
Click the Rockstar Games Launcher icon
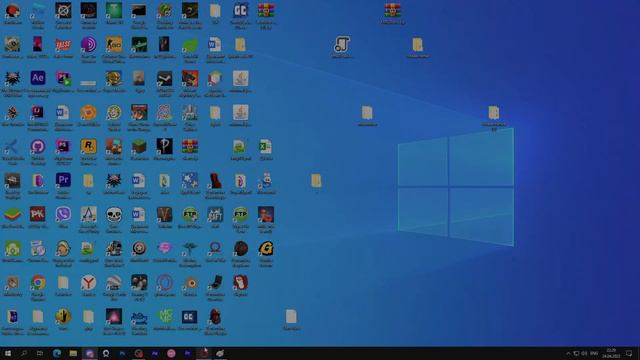[88, 146]
